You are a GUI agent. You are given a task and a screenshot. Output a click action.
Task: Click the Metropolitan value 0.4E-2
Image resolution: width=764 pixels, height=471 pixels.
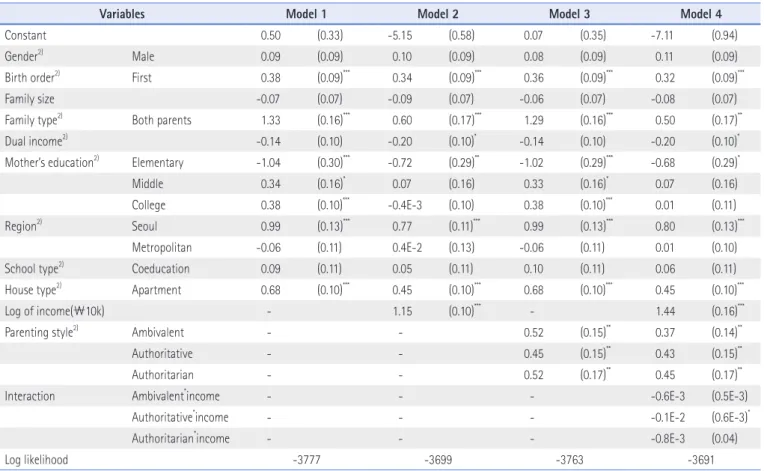pyautogui.click(x=407, y=247)
